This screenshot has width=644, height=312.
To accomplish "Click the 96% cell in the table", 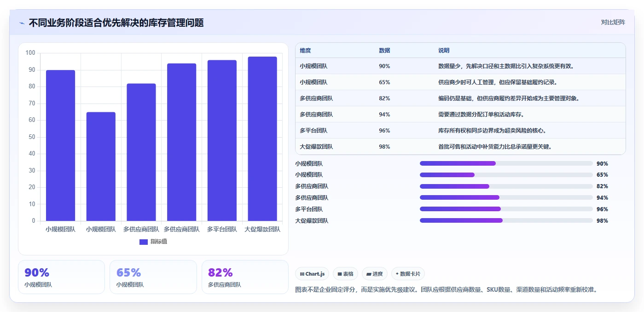I will tap(384, 131).
